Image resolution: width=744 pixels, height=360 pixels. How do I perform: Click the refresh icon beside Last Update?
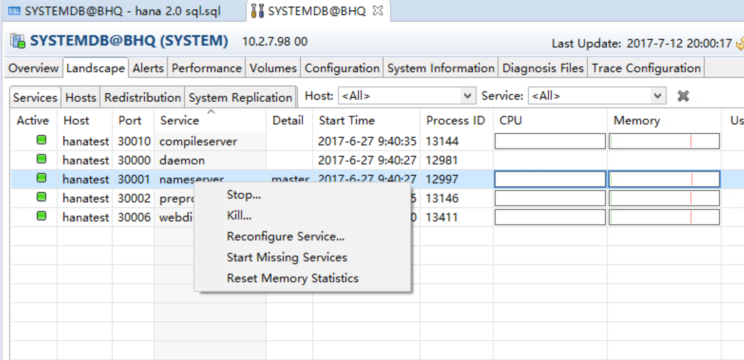coord(740,44)
